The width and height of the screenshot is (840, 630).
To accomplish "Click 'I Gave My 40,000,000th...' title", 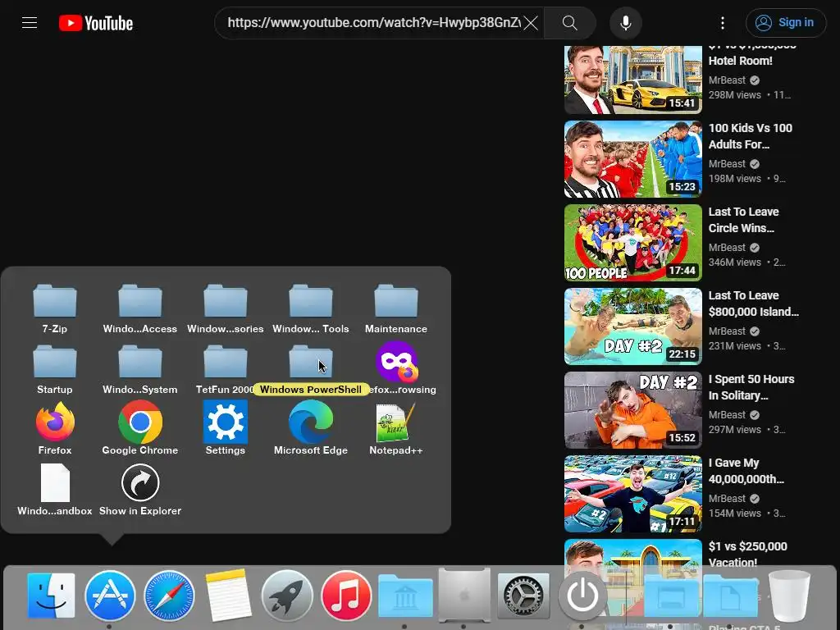I will click(746, 470).
